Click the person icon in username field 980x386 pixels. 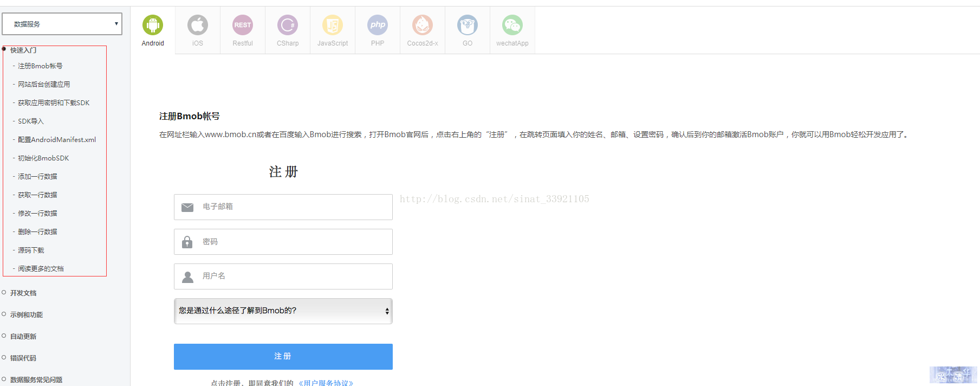click(x=187, y=276)
